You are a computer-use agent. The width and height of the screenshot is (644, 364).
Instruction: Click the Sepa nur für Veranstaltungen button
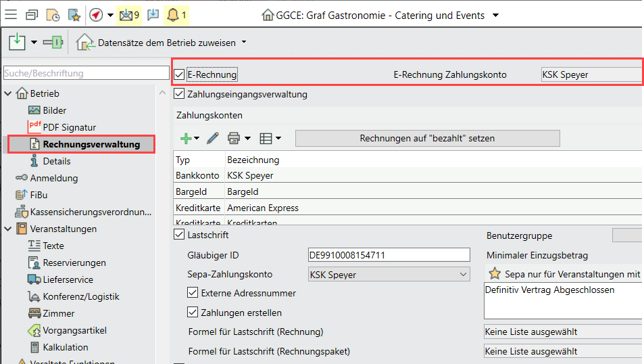563,274
